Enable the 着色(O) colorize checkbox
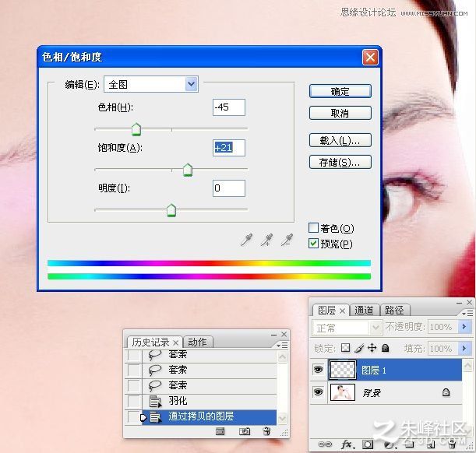This screenshot has height=453, width=476. [x=313, y=228]
